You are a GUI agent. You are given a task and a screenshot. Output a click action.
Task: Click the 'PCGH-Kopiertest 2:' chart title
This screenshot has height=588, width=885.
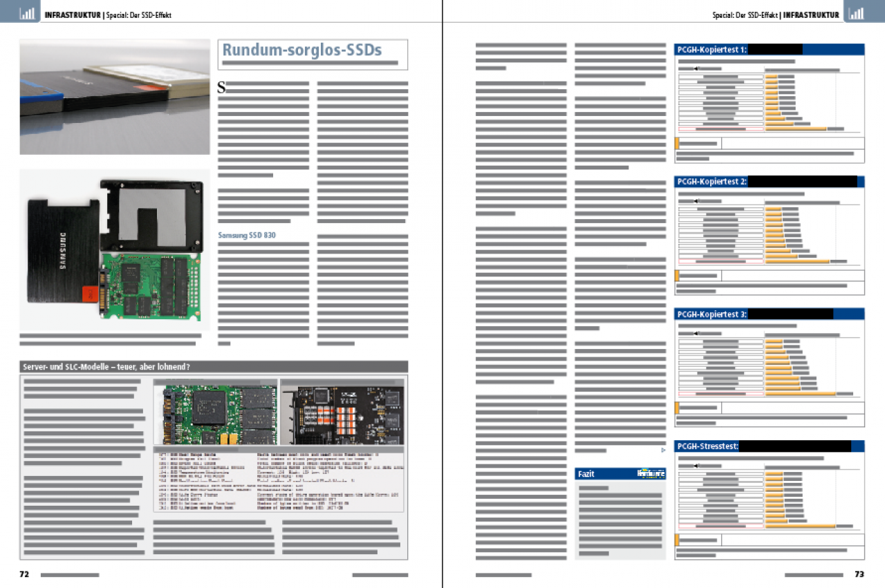tap(711, 182)
